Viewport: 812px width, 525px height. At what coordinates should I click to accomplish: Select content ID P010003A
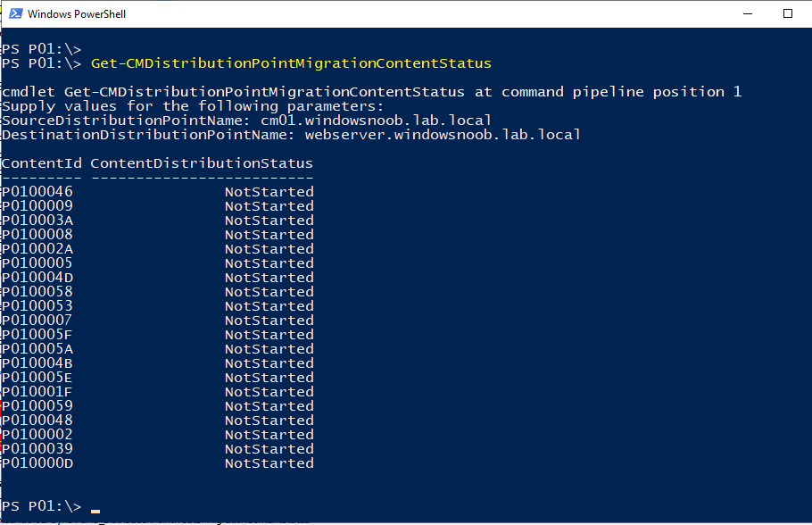37,221
